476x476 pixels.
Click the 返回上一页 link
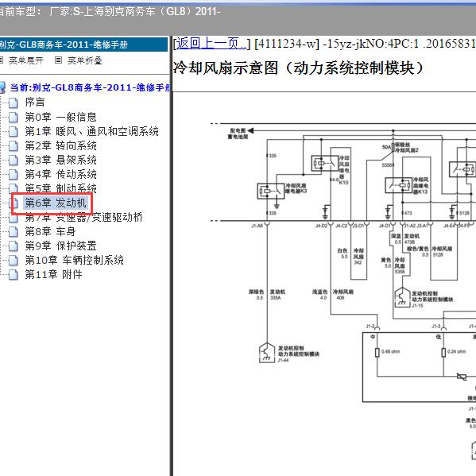click(x=211, y=44)
